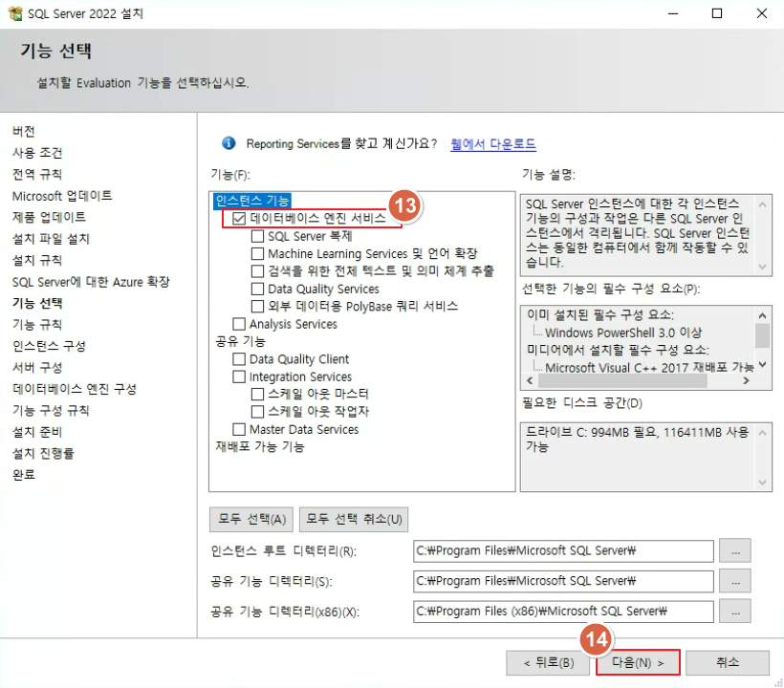Browse for 공유 기능 디렉터리(S) with the ... button

pos(735,581)
